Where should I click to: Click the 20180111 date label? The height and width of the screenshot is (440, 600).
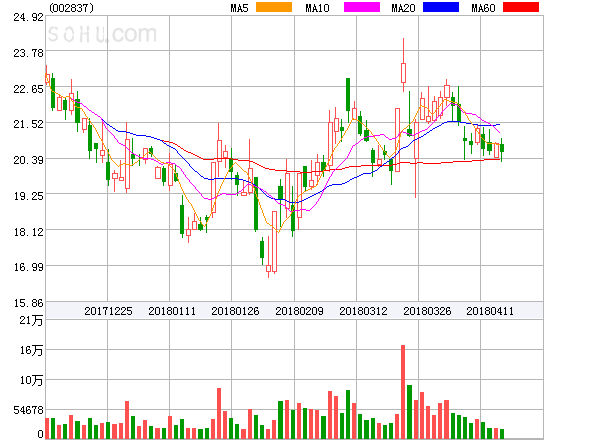tap(172, 311)
